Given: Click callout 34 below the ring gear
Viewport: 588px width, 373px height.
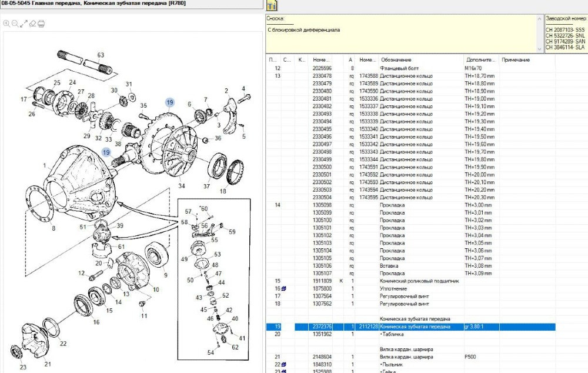Looking at the screenshot, I should pos(181,186).
